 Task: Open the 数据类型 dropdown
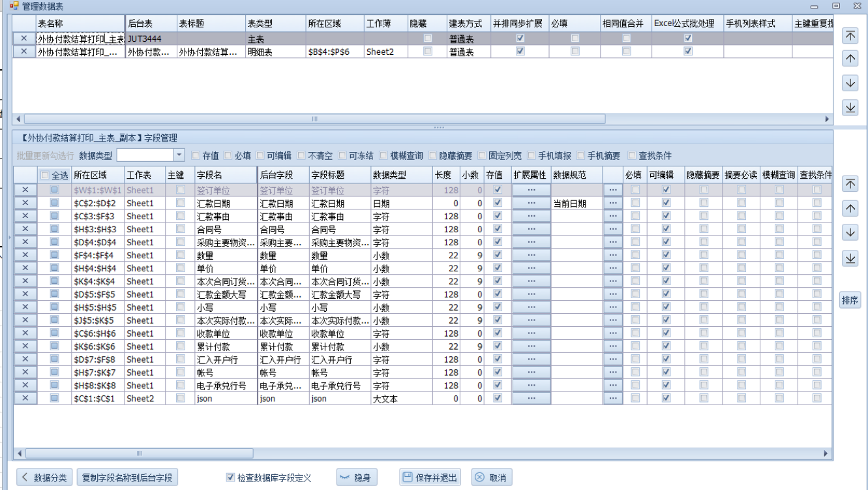179,155
